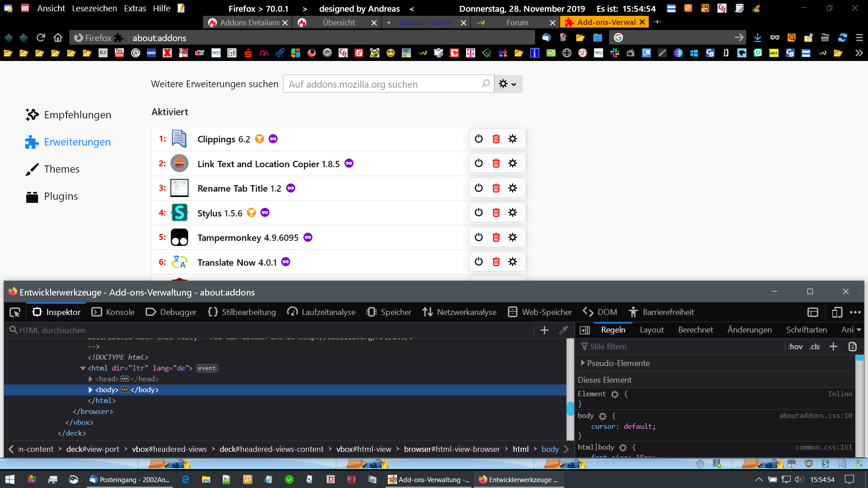
Task: Expand the Pseudo-Elemente section
Action: click(x=583, y=363)
